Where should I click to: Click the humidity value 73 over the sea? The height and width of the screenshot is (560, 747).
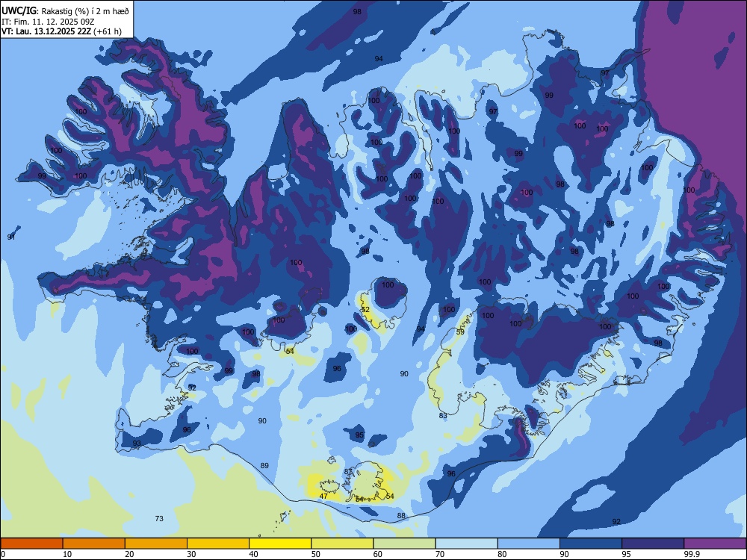tap(159, 518)
